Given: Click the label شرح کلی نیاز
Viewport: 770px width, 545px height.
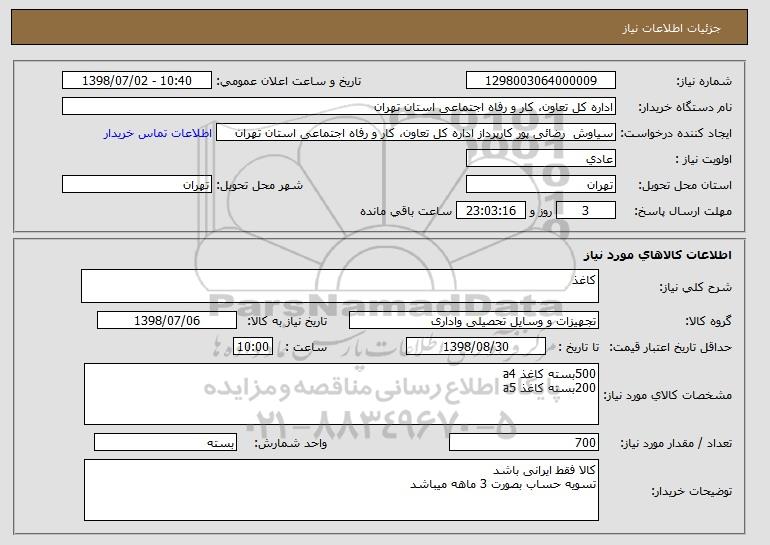Looking at the screenshot, I should pos(695,287).
